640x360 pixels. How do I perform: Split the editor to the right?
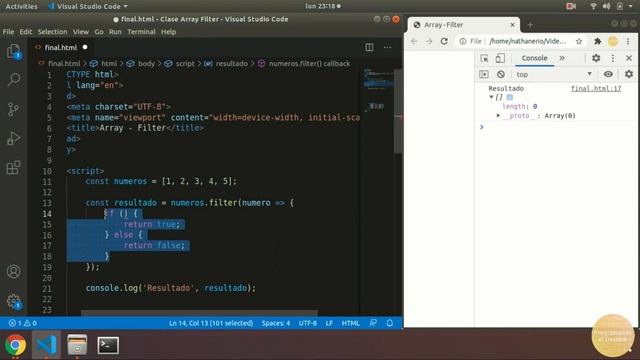click(369, 47)
